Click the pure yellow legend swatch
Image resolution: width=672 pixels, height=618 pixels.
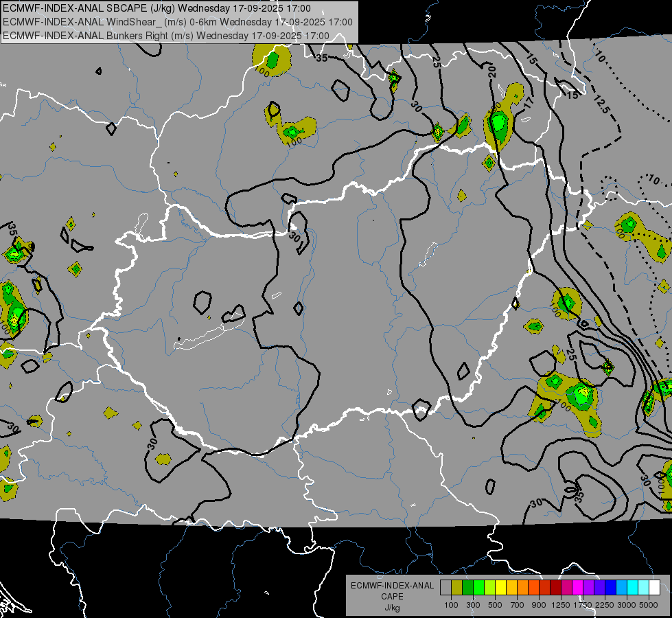(500, 587)
